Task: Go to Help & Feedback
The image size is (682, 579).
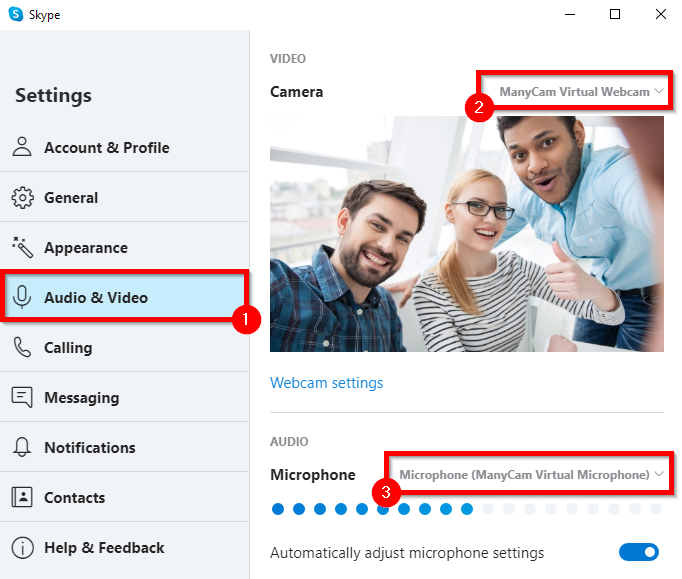Action: (104, 547)
